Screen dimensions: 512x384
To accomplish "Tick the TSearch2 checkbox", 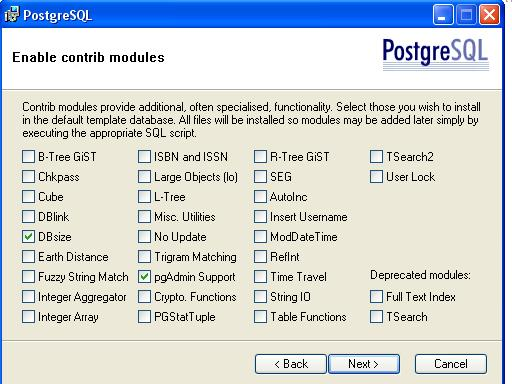I will [376, 157].
